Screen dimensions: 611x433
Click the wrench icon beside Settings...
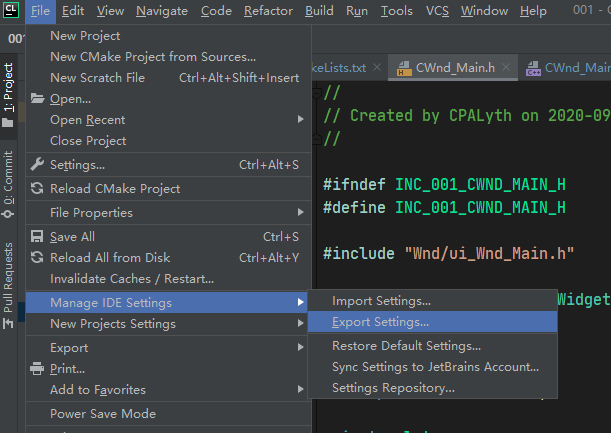(x=37, y=164)
